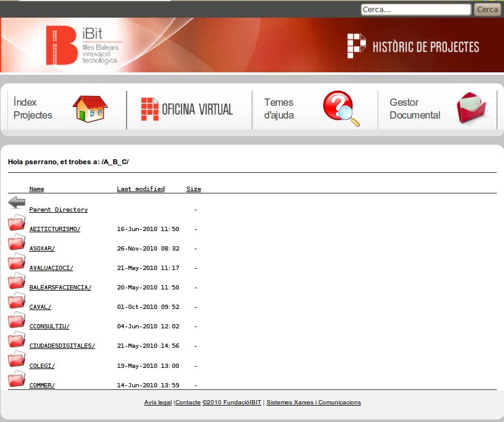Click the 'Hola pserrano, et trobes a: /A_B_C/' heading

68,162
